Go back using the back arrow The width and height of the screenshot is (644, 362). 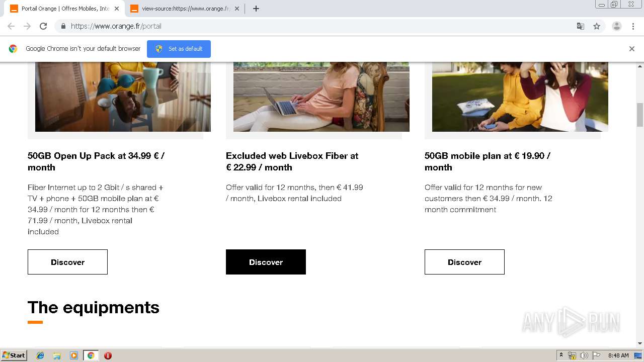click(x=11, y=26)
